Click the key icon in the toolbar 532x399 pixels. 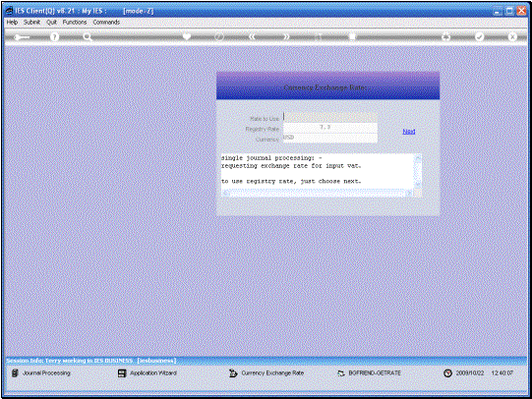(x=22, y=37)
